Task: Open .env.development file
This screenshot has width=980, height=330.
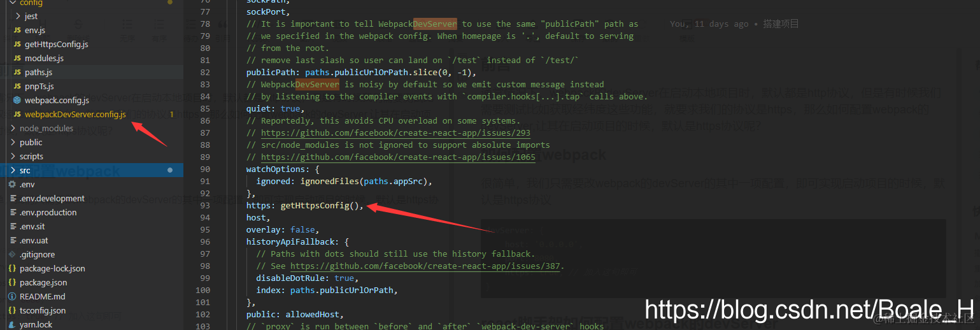Action: (x=52, y=198)
